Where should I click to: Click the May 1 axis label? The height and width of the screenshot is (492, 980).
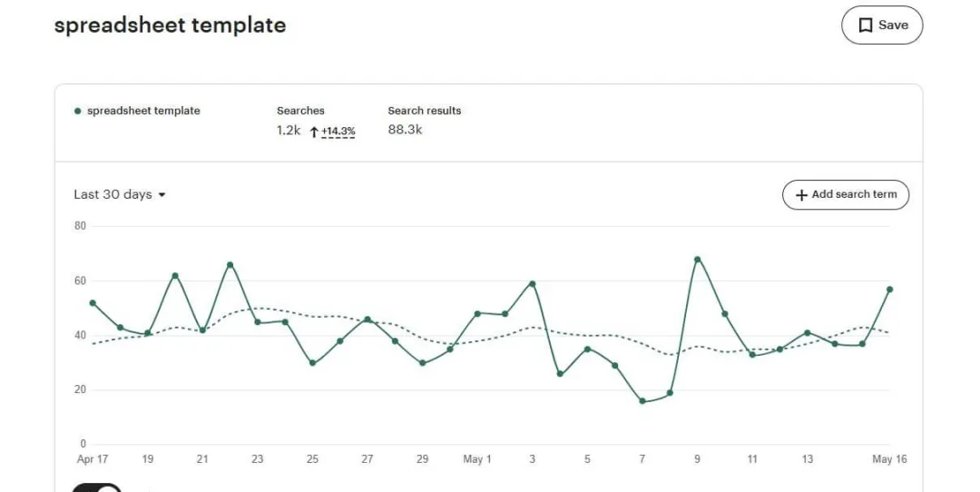(x=477, y=458)
